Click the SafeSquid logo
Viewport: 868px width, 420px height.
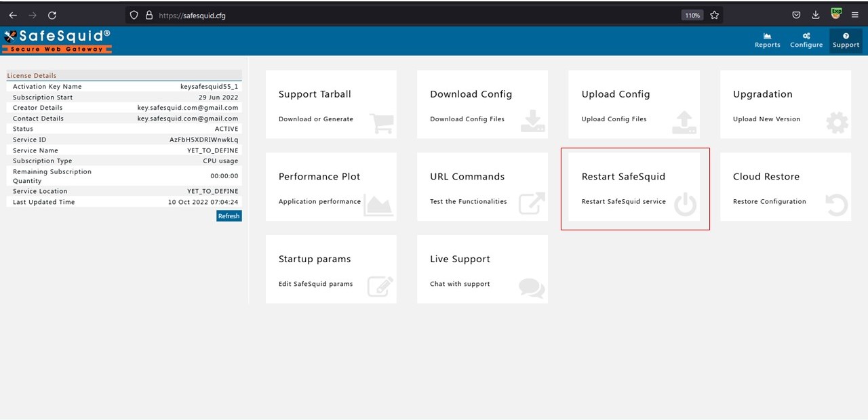click(57, 41)
